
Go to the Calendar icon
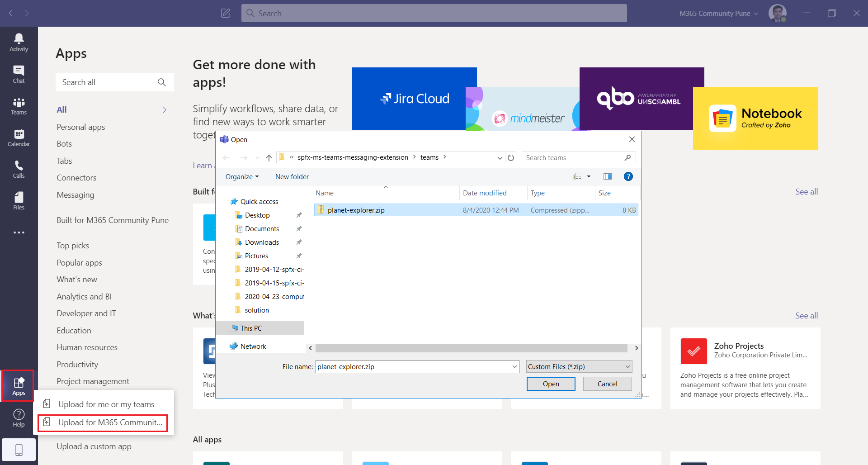pyautogui.click(x=19, y=138)
